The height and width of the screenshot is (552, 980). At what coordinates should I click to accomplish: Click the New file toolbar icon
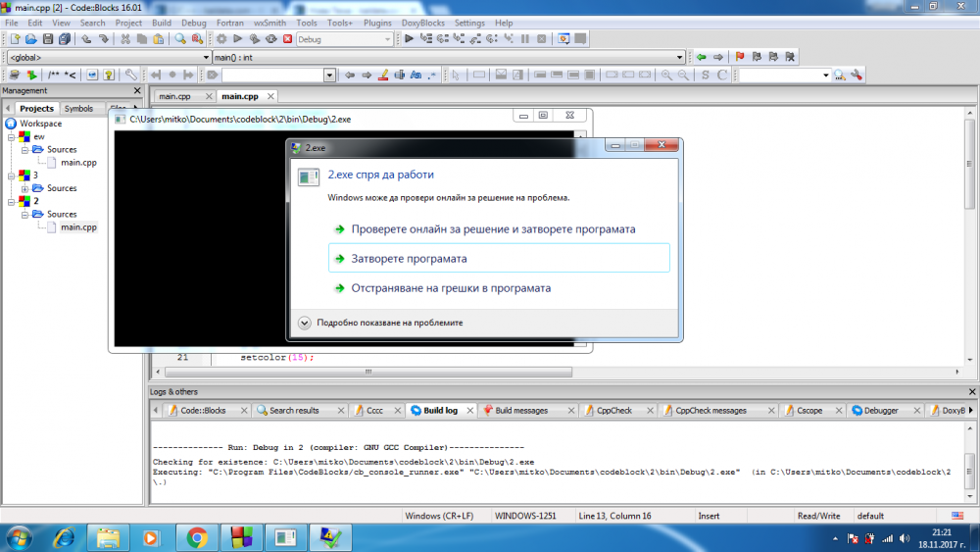[15, 39]
